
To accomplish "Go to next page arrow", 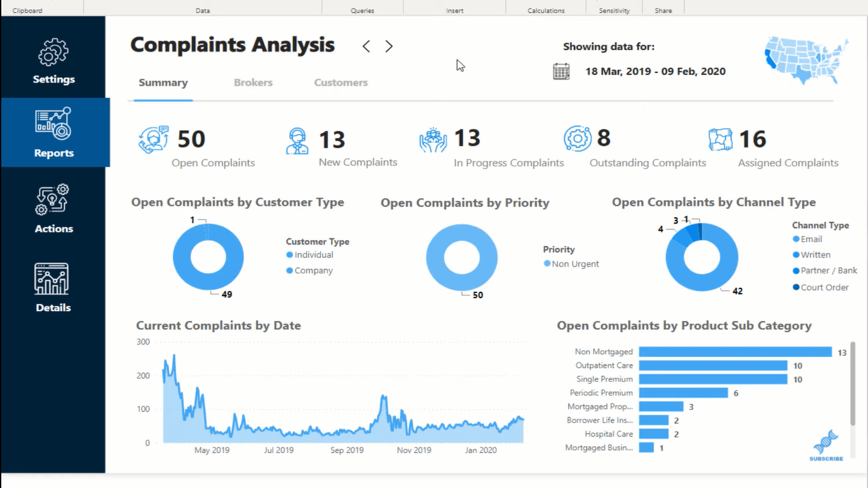I will pyautogui.click(x=389, y=46).
